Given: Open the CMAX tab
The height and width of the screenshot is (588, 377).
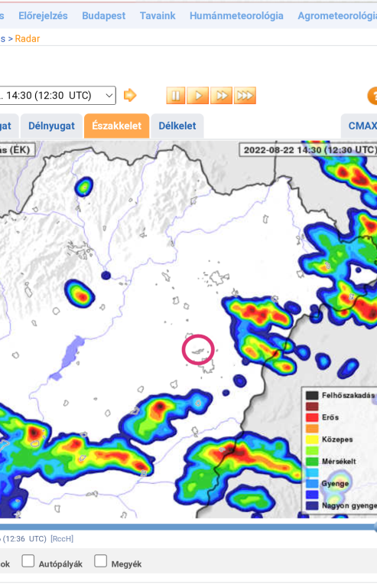Looking at the screenshot, I should [x=362, y=126].
